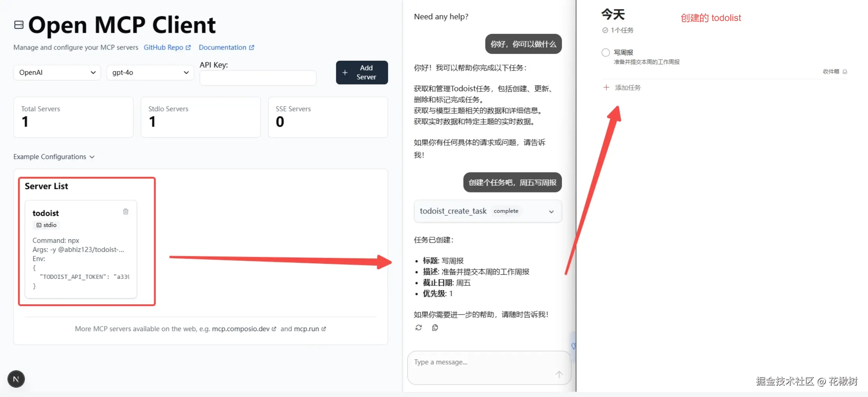Image resolution: width=868 pixels, height=397 pixels.
Task: Click the Server List heading
Action: pos(46,186)
